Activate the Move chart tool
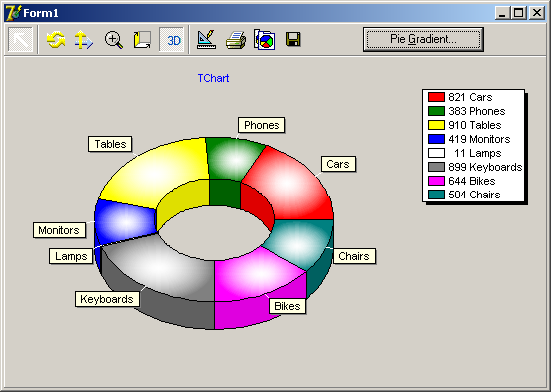Screen dimensions: 551x392 click(84, 40)
